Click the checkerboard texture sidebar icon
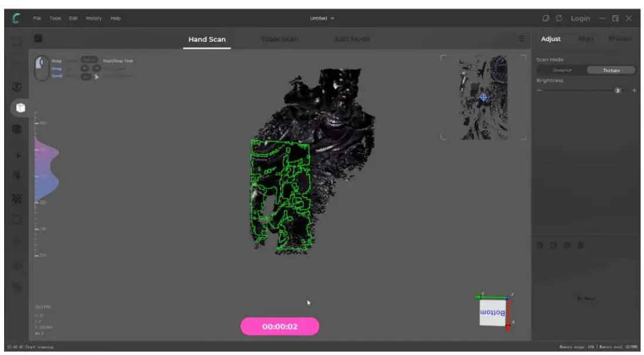 (x=17, y=199)
